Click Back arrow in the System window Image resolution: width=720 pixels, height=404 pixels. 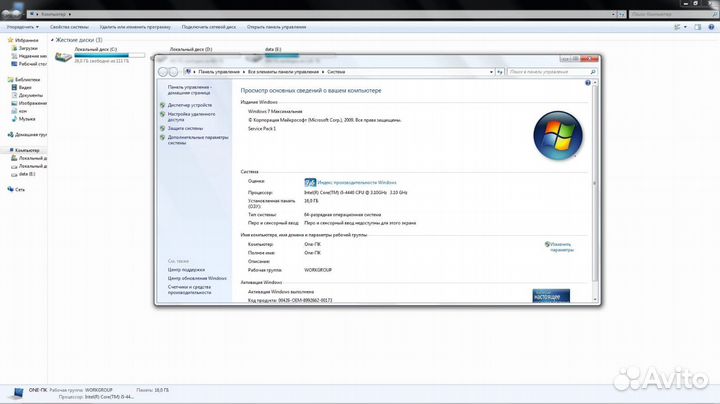(x=162, y=72)
